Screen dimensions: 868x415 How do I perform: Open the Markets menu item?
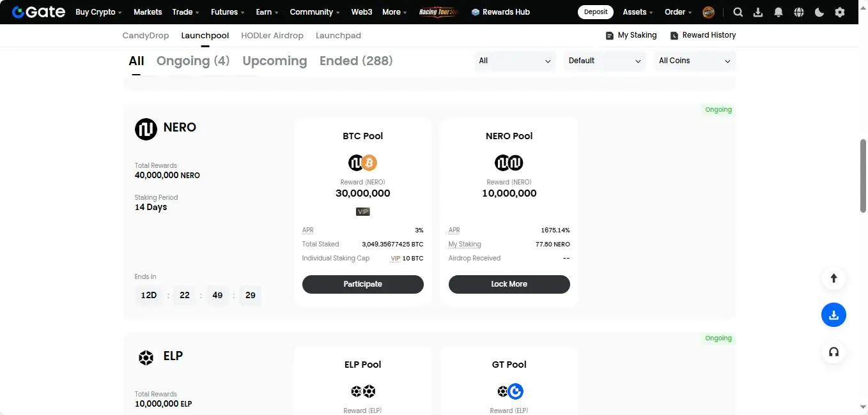click(148, 12)
